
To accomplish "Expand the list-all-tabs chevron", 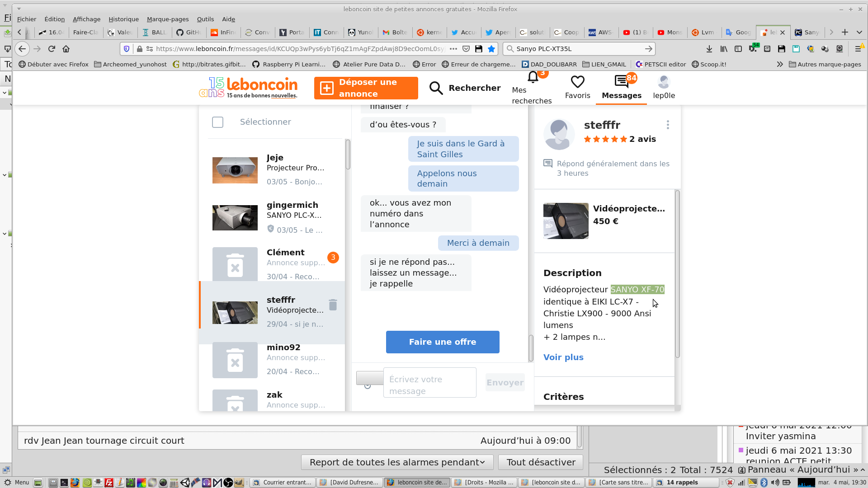I will (x=859, y=32).
